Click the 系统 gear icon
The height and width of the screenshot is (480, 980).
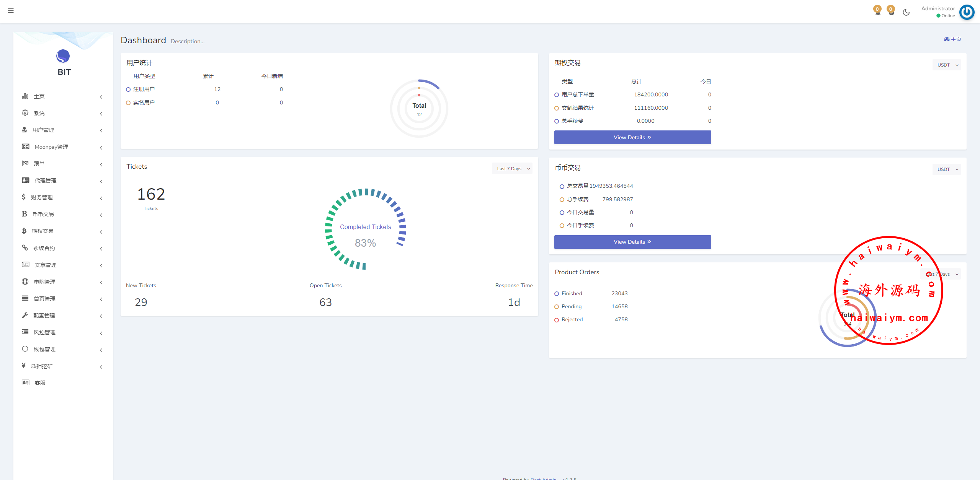tap(25, 113)
